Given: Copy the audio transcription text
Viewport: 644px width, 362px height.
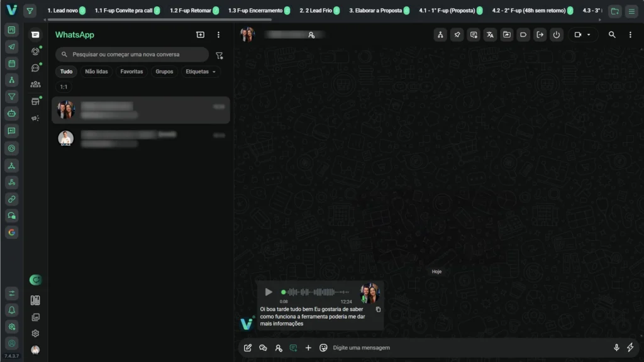Looking at the screenshot, I should point(378,309).
